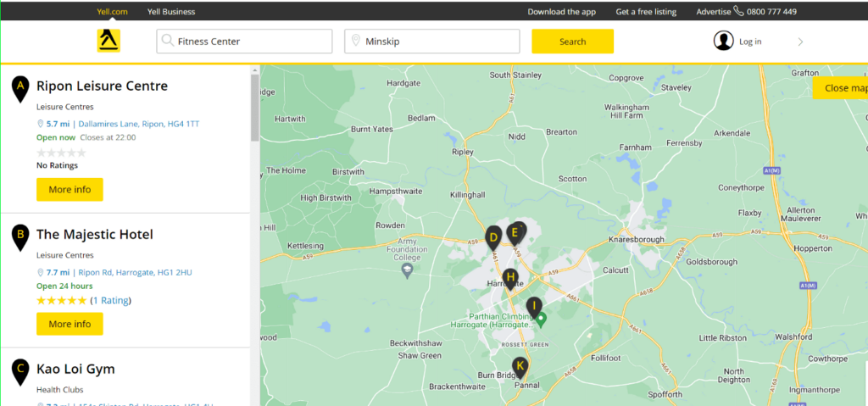The image size is (868, 406).
Task: Click the search magnifier icon
Action: [x=167, y=41]
